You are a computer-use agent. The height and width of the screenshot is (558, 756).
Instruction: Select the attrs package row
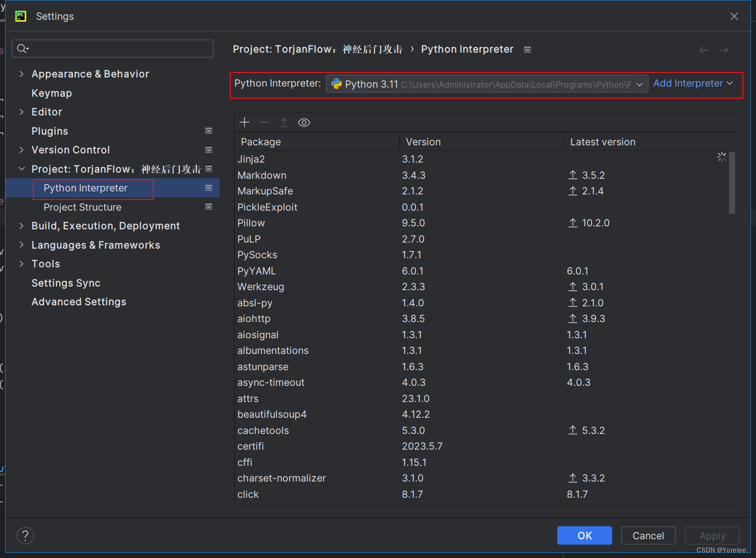(482, 398)
